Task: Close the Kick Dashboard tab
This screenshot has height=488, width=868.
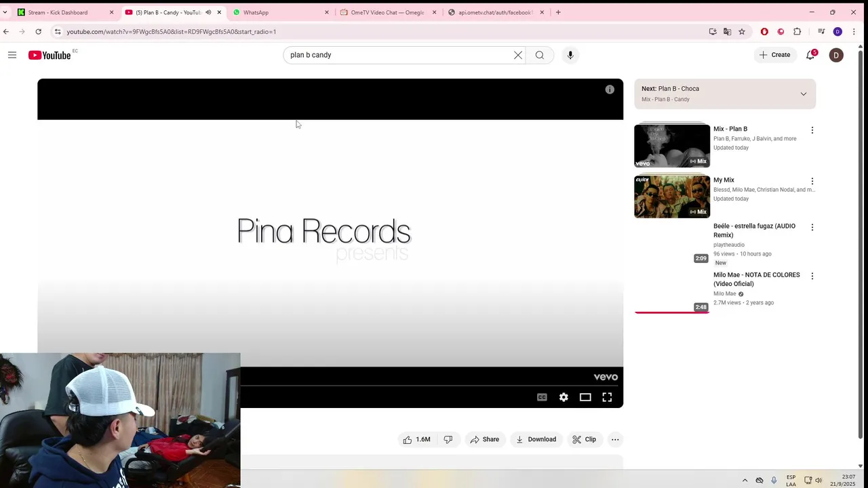Action: tap(112, 12)
